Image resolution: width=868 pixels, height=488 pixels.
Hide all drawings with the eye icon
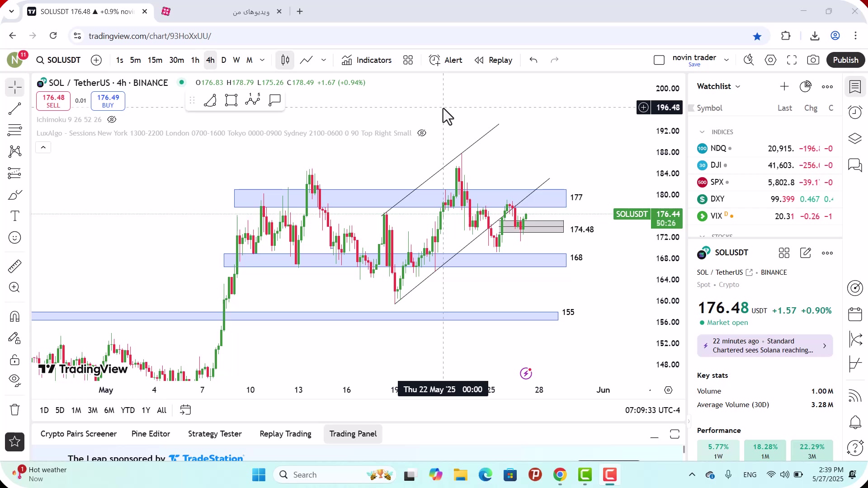click(15, 380)
